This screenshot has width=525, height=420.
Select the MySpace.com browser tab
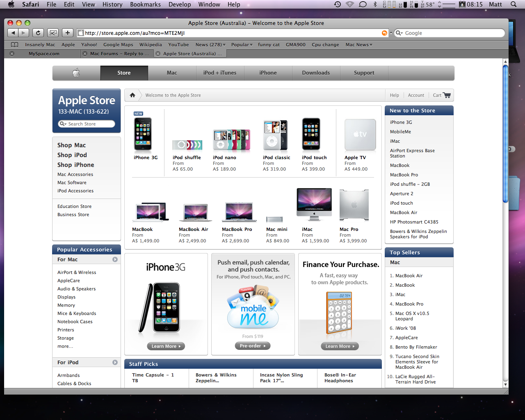click(44, 54)
